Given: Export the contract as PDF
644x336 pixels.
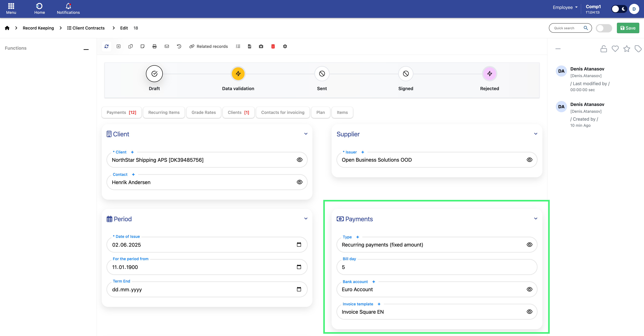Looking at the screenshot, I should [x=250, y=46].
